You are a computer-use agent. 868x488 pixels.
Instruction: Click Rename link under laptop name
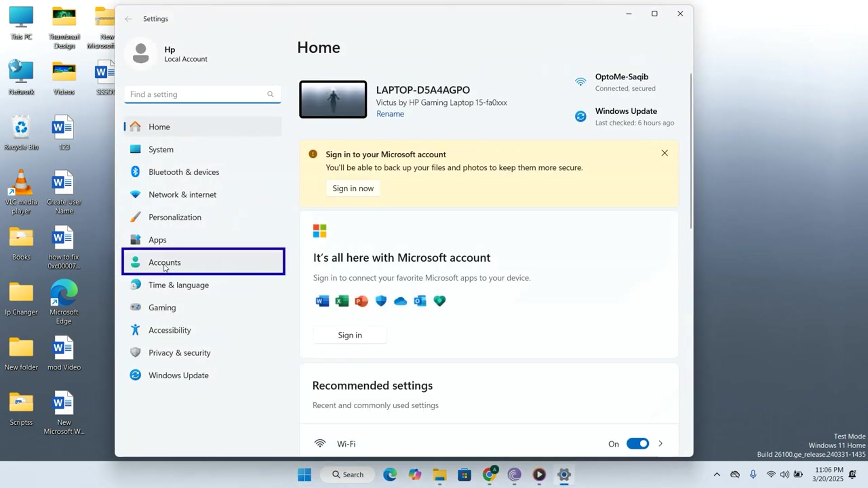(x=390, y=114)
